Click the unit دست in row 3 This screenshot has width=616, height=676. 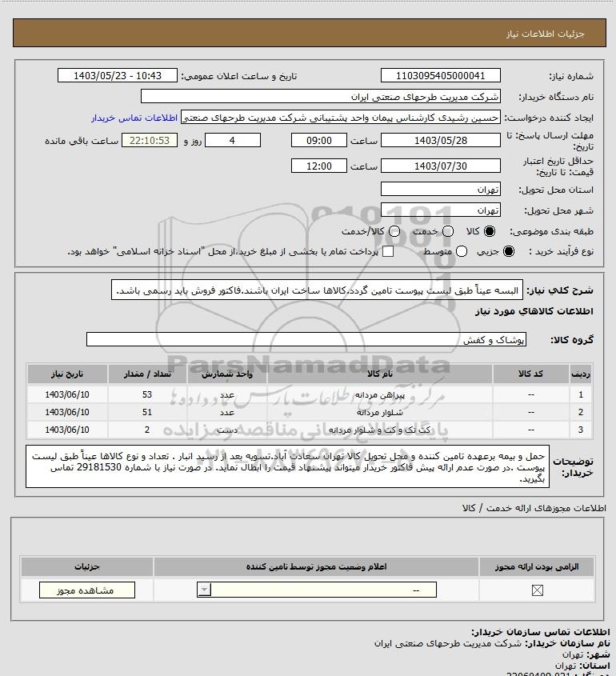[227, 430]
